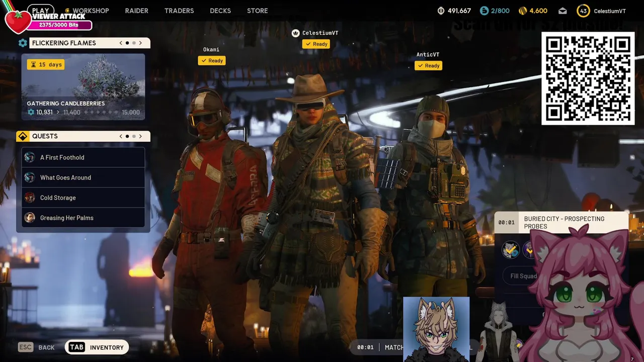644x362 pixels.
Task: Select first Quests page dot
Action: coord(127,136)
